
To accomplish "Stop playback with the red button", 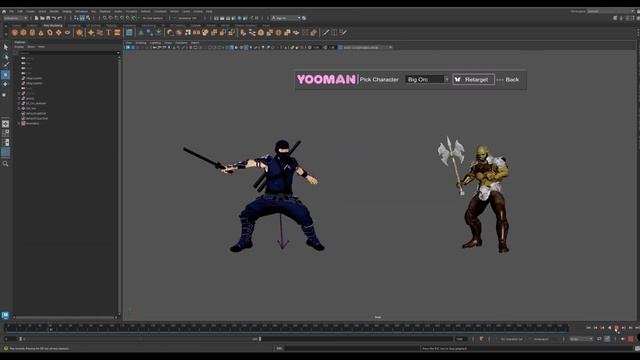I will (x=616, y=327).
